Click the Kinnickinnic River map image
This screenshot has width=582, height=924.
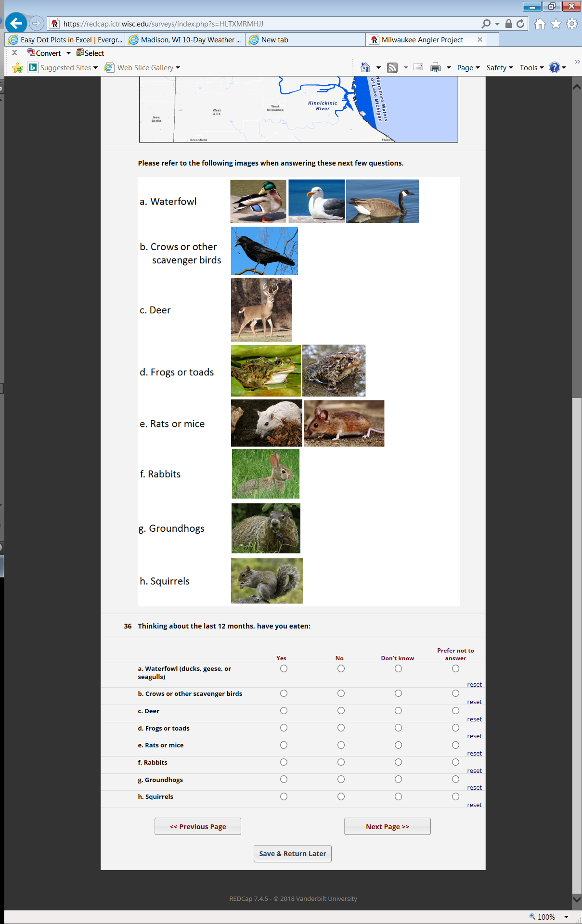point(298,109)
